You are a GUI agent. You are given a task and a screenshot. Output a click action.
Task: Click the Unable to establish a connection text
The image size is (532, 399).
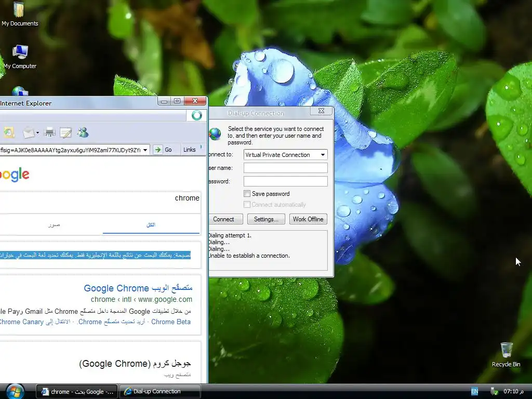(x=249, y=256)
